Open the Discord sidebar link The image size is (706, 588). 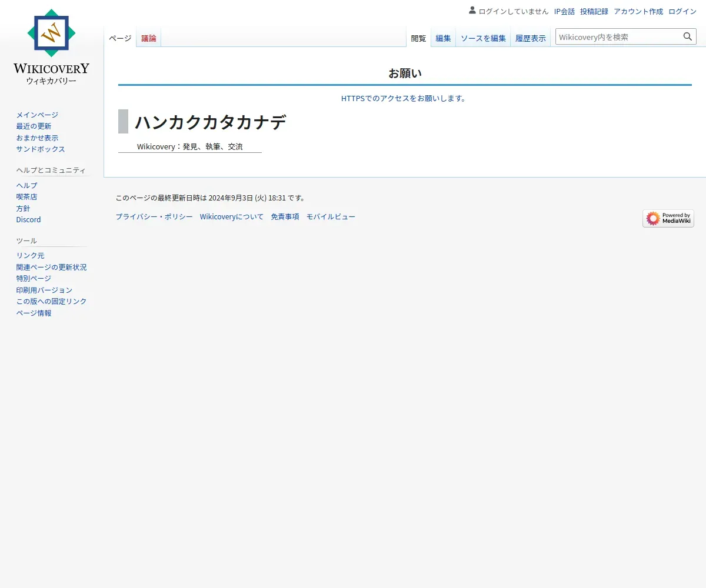click(29, 220)
